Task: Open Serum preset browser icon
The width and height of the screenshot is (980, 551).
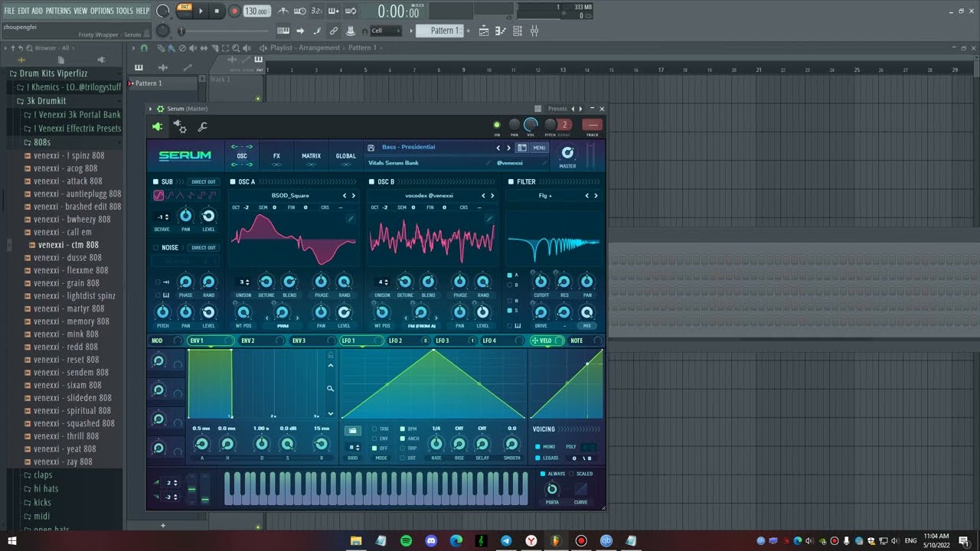Action: [x=522, y=148]
